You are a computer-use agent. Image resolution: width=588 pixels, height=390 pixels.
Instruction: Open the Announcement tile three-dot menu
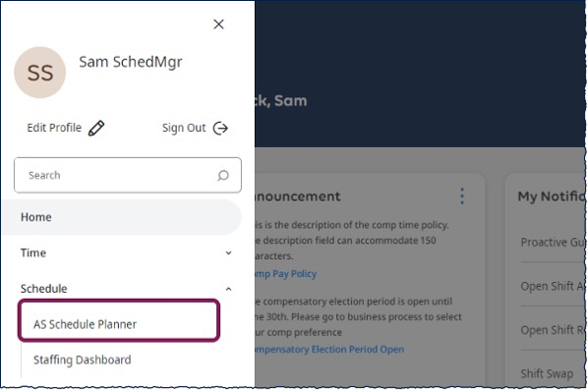click(x=462, y=195)
